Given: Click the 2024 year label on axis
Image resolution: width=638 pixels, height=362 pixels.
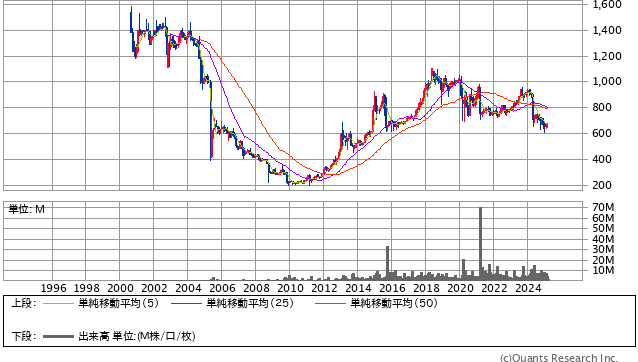Looking at the screenshot, I should pyautogui.click(x=528, y=288).
